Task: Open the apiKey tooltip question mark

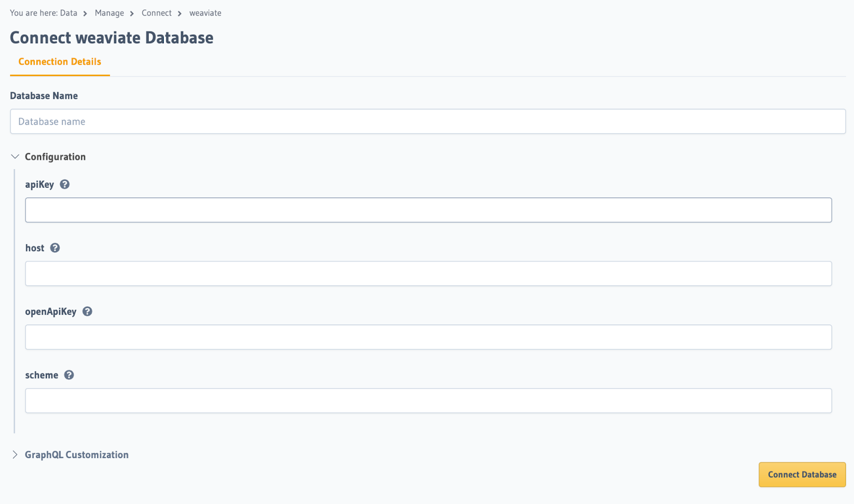Action: pos(64,184)
